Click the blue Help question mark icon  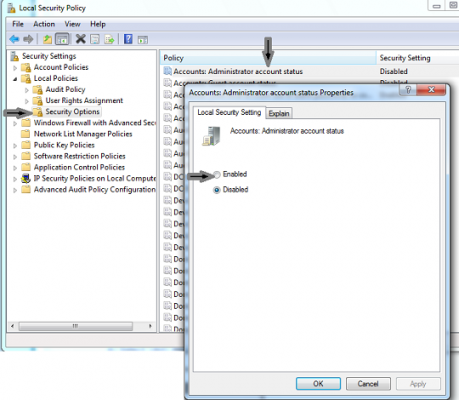tap(128, 39)
